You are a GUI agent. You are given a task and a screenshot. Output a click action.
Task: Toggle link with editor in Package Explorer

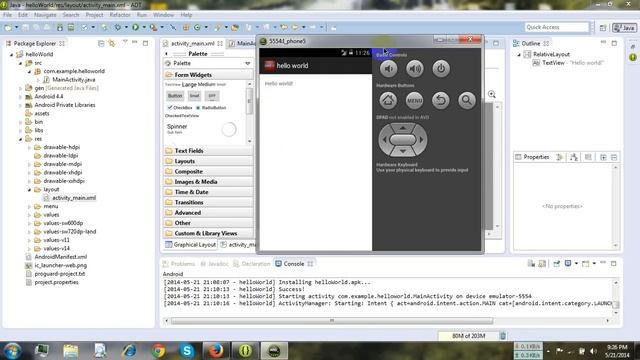click(x=112, y=43)
